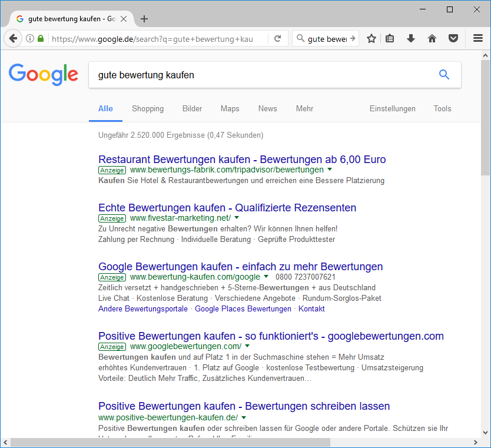Click the Google logo

click(x=44, y=75)
